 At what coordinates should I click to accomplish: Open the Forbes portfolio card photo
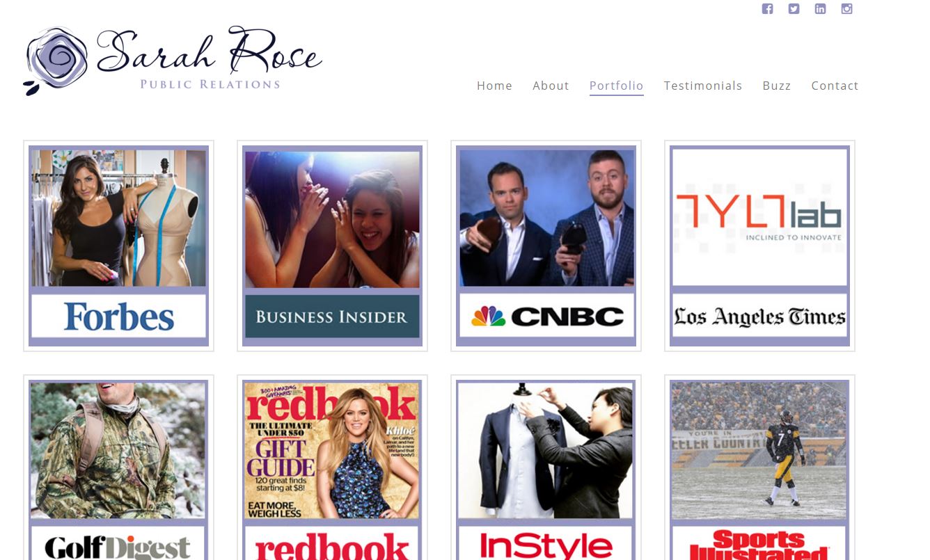click(x=119, y=218)
